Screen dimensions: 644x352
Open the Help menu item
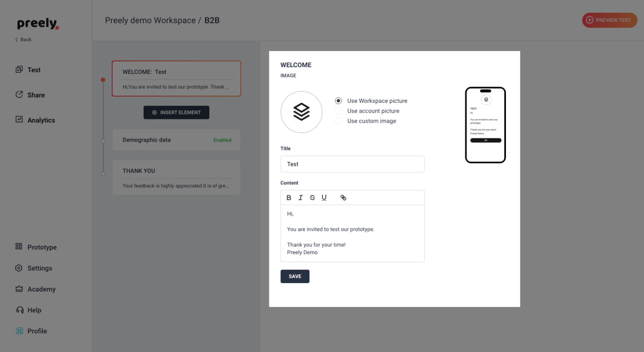[x=28, y=310]
